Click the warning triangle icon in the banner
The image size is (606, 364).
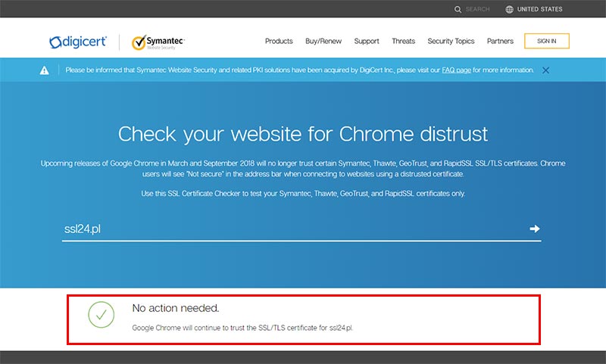[45, 70]
